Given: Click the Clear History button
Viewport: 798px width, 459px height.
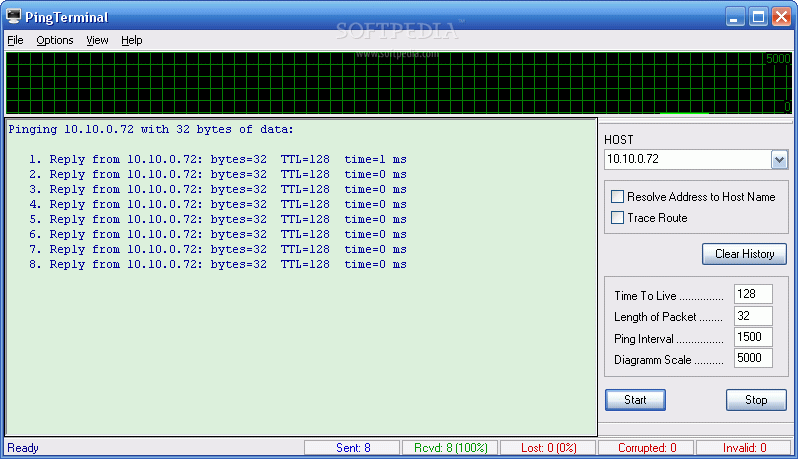Looking at the screenshot, I should 744,254.
